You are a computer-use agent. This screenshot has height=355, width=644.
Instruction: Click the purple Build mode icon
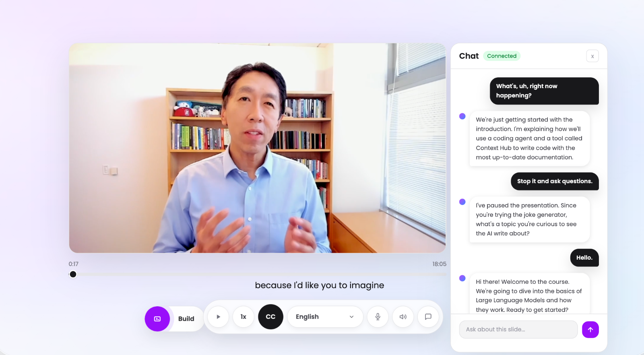pos(157,319)
